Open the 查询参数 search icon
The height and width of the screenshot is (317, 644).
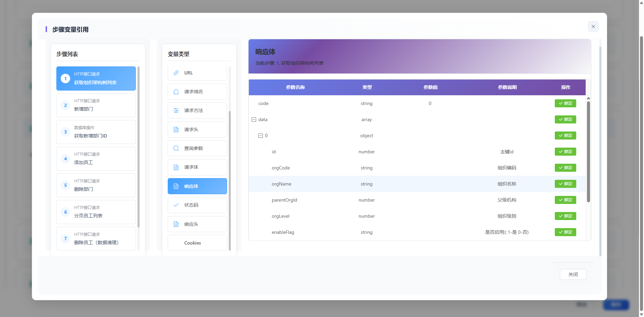[x=176, y=148]
